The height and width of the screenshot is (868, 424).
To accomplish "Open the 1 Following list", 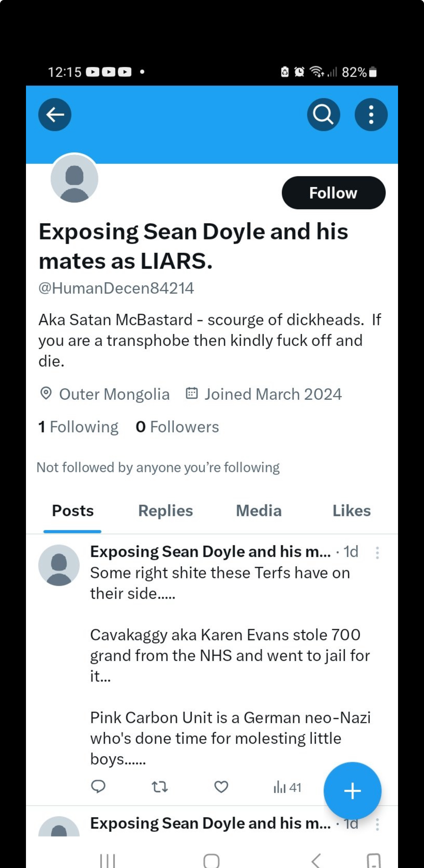I will 79,427.
